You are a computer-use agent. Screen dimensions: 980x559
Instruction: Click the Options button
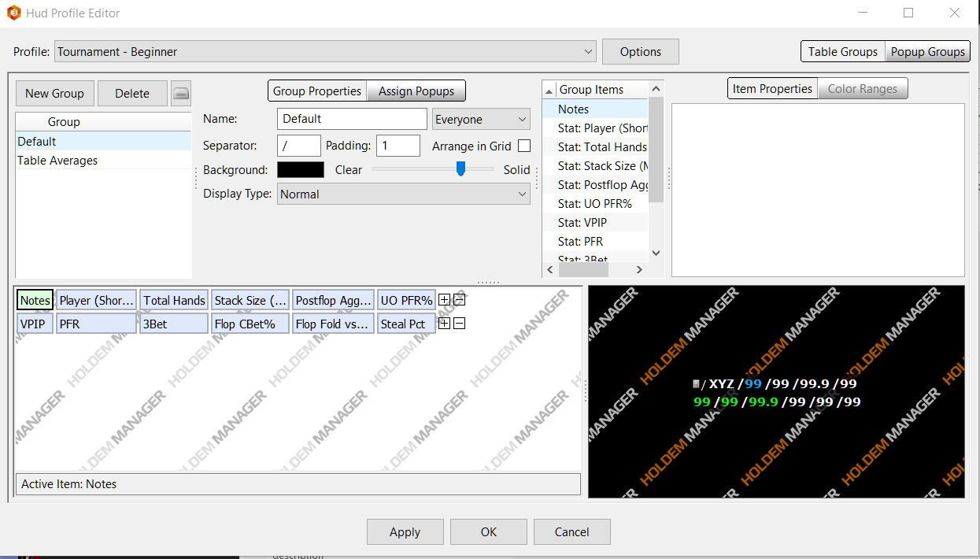[641, 52]
